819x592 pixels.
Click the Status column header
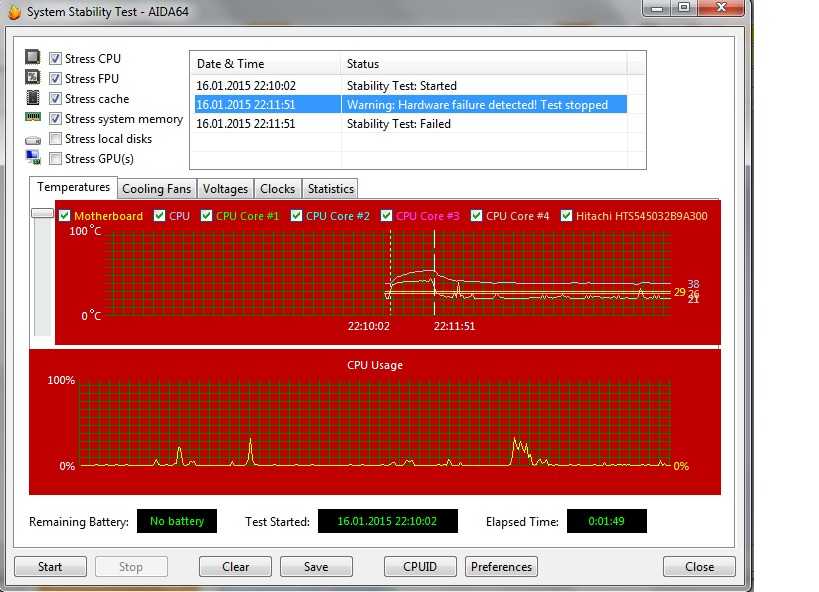(x=484, y=64)
